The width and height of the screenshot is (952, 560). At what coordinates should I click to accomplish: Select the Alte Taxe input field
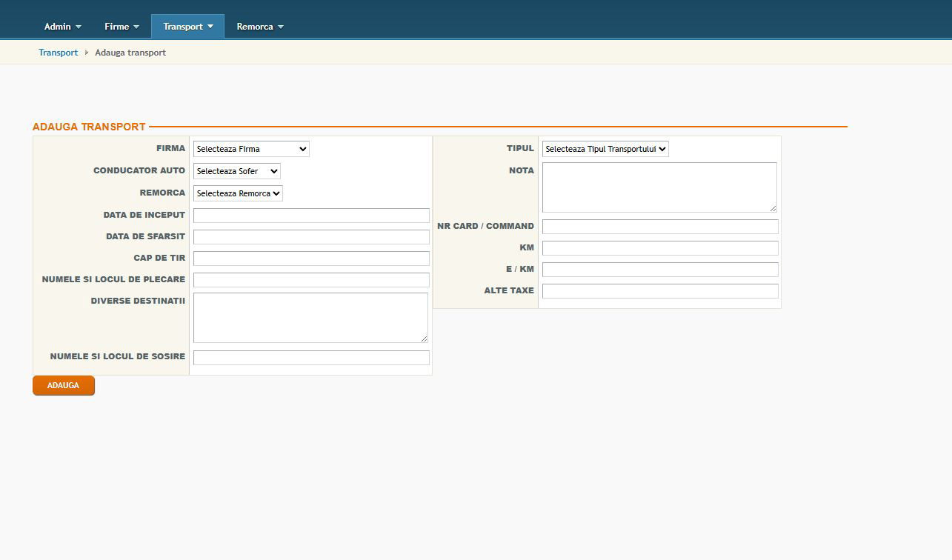(660, 291)
